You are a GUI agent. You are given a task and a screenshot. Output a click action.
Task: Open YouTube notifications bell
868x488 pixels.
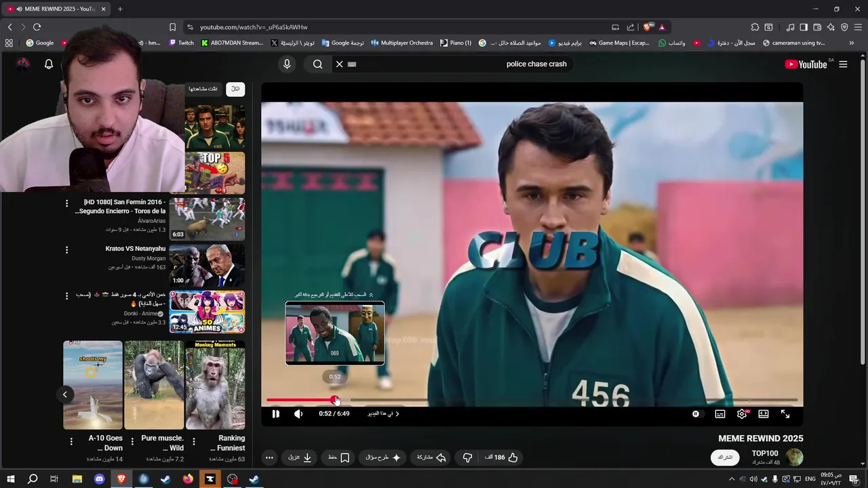click(x=49, y=64)
